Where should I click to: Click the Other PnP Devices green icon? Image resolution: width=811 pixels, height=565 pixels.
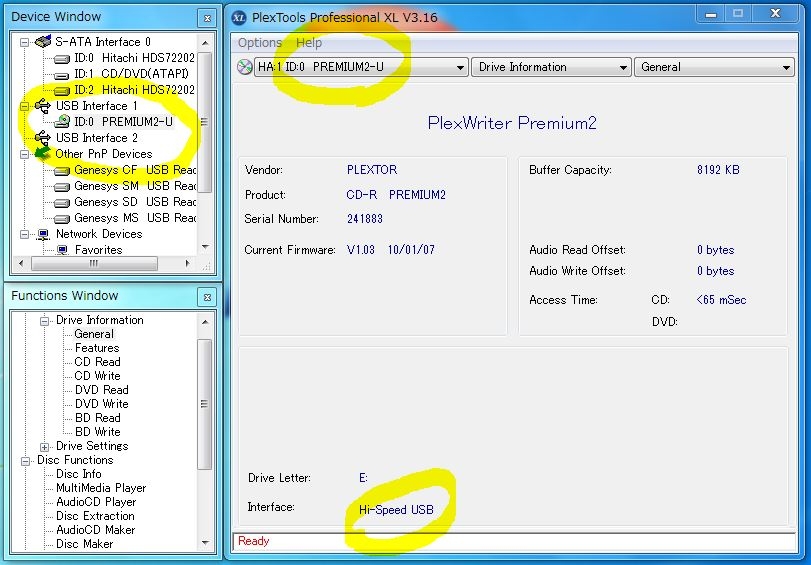click(x=42, y=154)
